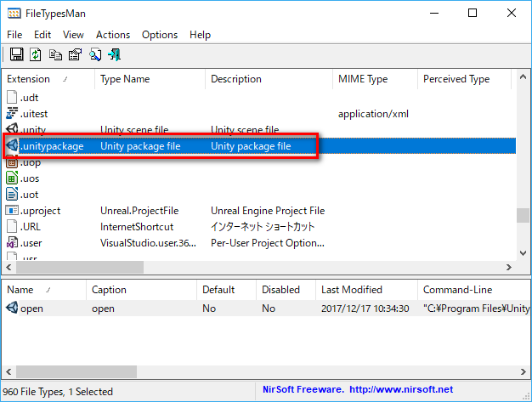
Task: Open the Options menu
Action: click(160, 35)
